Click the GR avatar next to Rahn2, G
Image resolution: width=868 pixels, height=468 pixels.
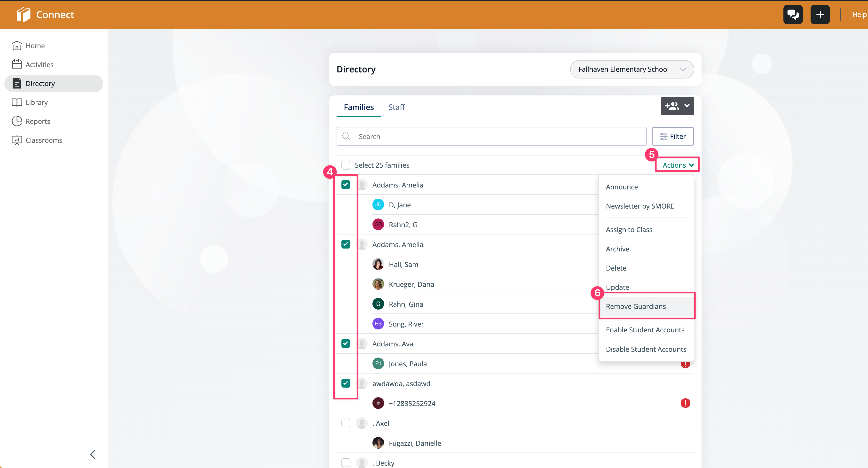(x=378, y=224)
